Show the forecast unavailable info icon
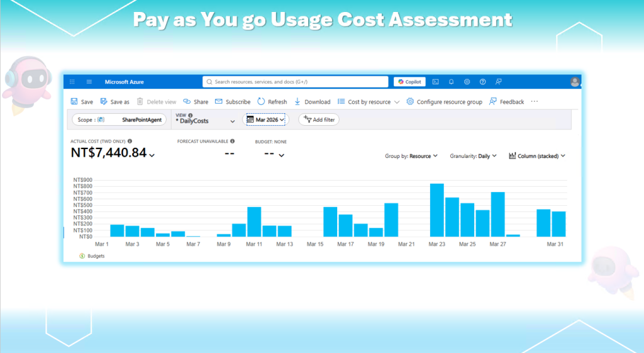644x353 pixels. pyautogui.click(x=233, y=141)
